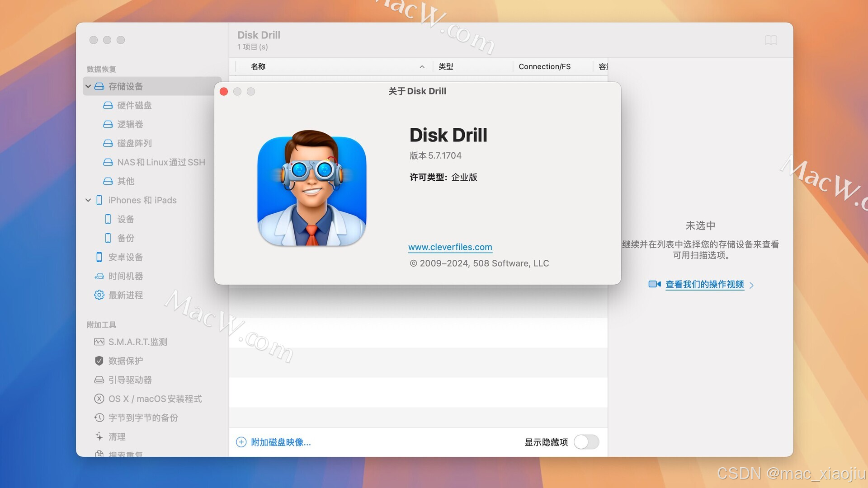868x488 pixels.
Task: Click the 安卓设备 sidebar item
Action: click(126, 257)
